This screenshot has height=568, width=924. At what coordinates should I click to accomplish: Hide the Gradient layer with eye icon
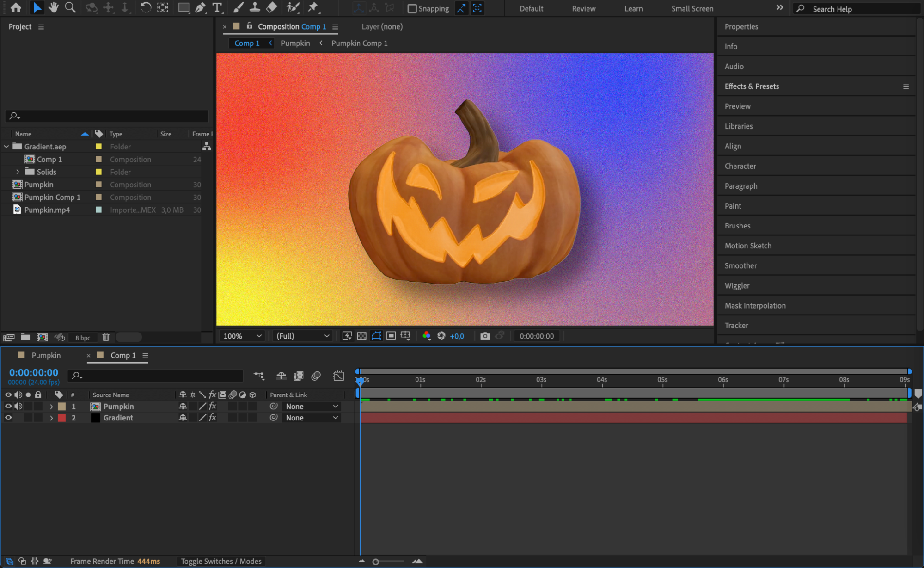8,418
